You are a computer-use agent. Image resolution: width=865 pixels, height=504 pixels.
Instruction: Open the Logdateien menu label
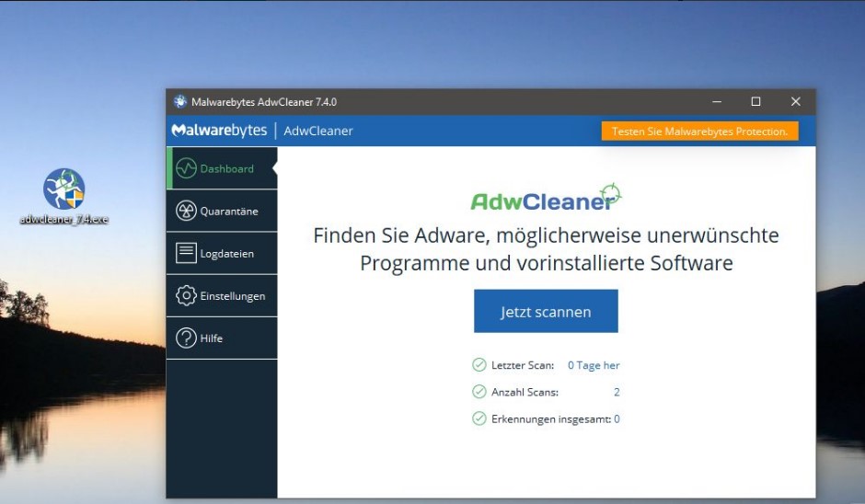226,254
